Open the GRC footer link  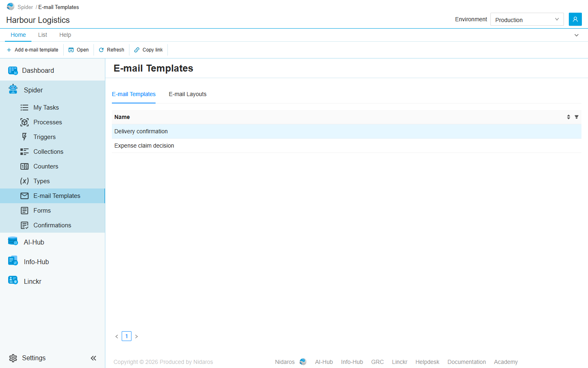pos(377,362)
